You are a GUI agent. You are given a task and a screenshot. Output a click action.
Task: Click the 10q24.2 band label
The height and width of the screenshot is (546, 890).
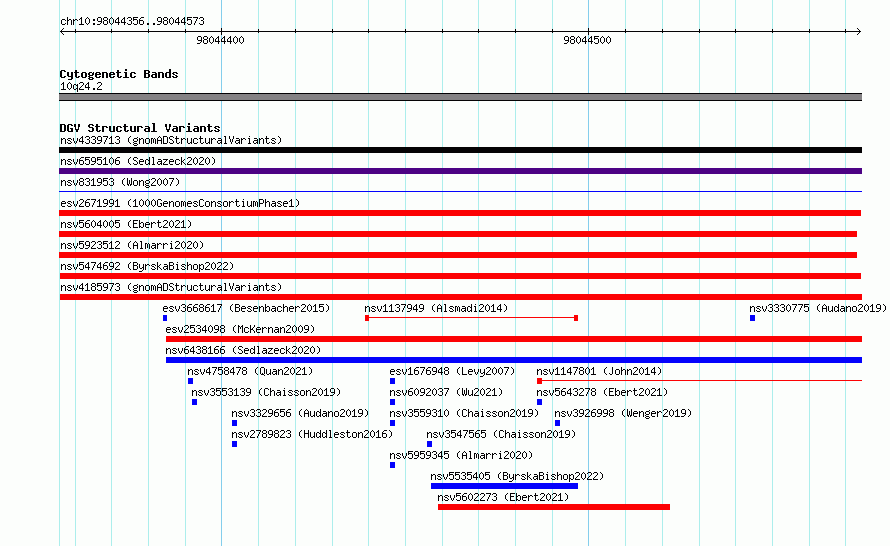point(81,86)
